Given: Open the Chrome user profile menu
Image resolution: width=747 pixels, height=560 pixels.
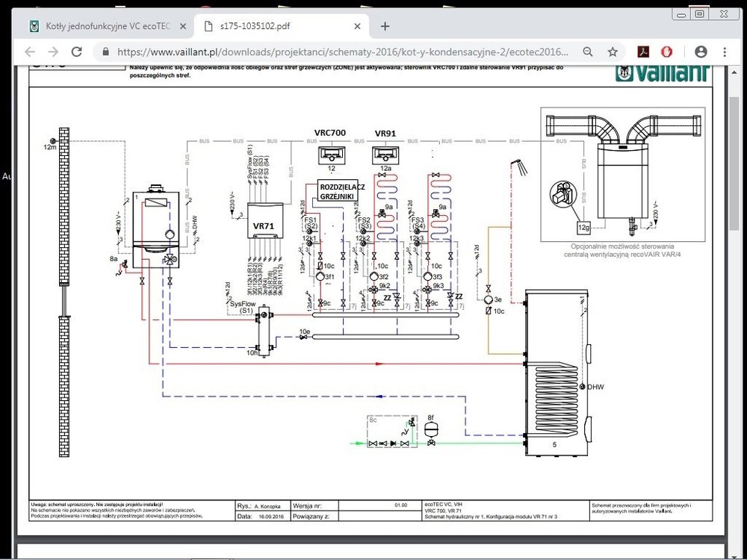Looking at the screenshot, I should click(x=701, y=52).
